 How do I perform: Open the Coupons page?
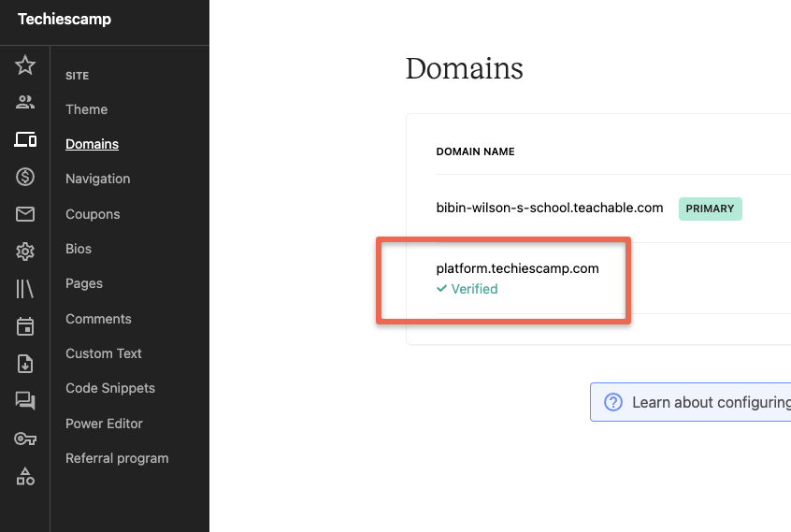click(93, 214)
